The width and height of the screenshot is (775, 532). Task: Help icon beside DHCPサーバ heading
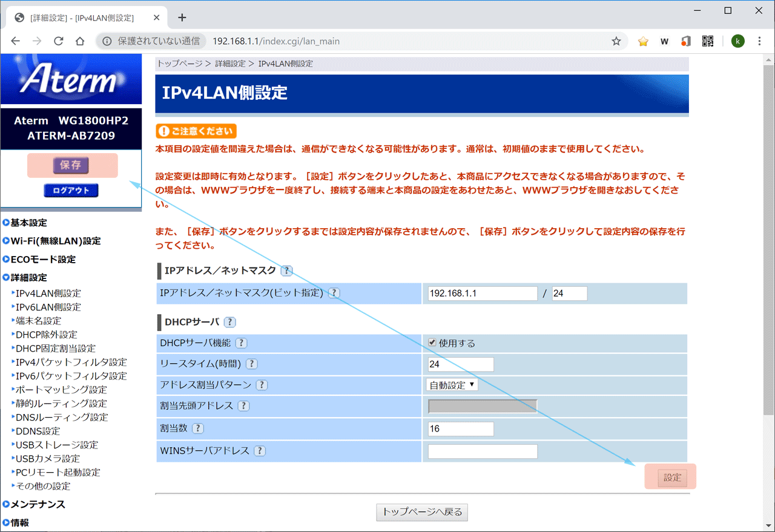point(230,322)
